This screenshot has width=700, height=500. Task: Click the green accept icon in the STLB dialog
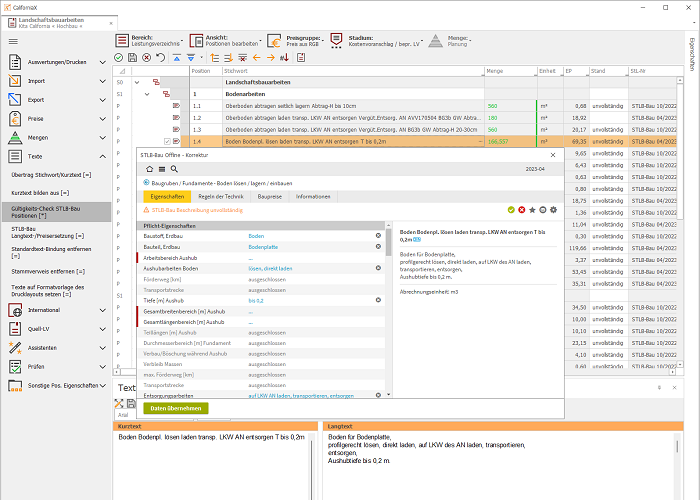pyautogui.click(x=511, y=210)
